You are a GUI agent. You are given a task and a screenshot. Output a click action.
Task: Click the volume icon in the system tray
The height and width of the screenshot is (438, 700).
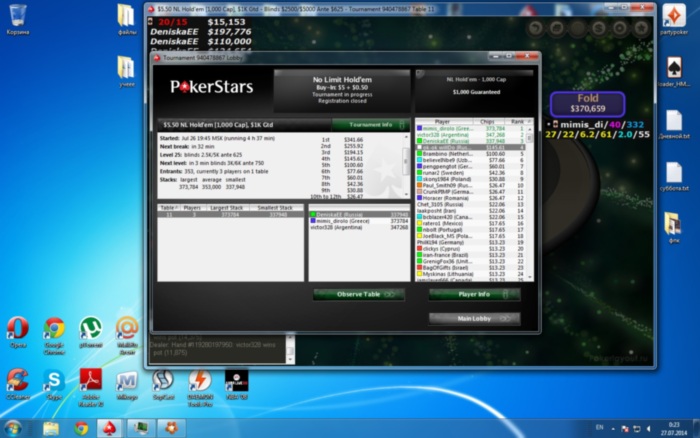(649, 429)
